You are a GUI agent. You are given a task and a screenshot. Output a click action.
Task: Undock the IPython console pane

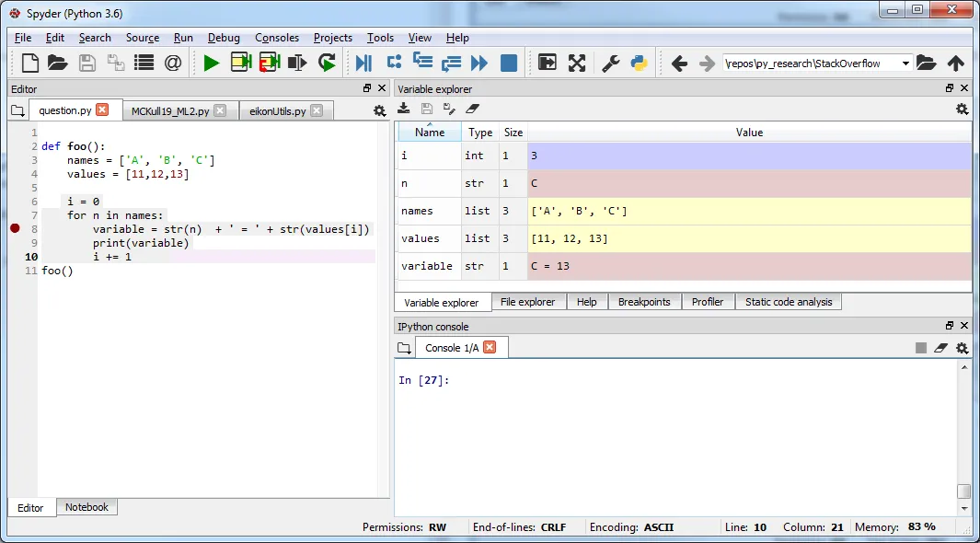point(949,326)
